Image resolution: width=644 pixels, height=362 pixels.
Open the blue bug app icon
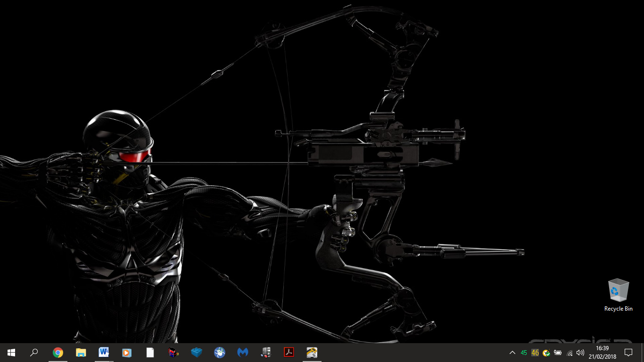[x=219, y=353]
